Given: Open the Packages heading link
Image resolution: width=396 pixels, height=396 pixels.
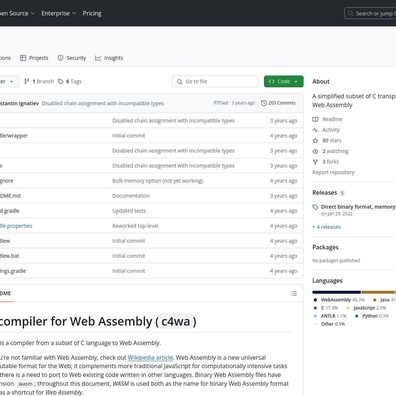Looking at the screenshot, I should [x=325, y=247].
